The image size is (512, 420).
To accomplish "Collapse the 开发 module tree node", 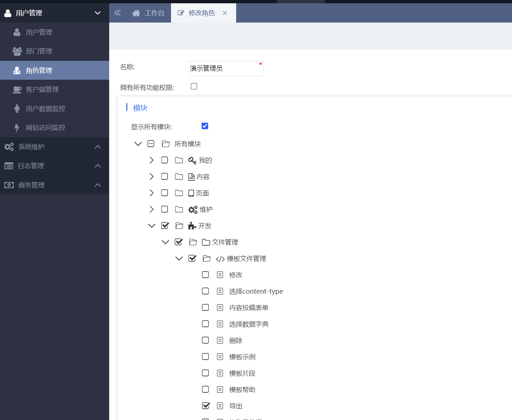I will (x=151, y=226).
